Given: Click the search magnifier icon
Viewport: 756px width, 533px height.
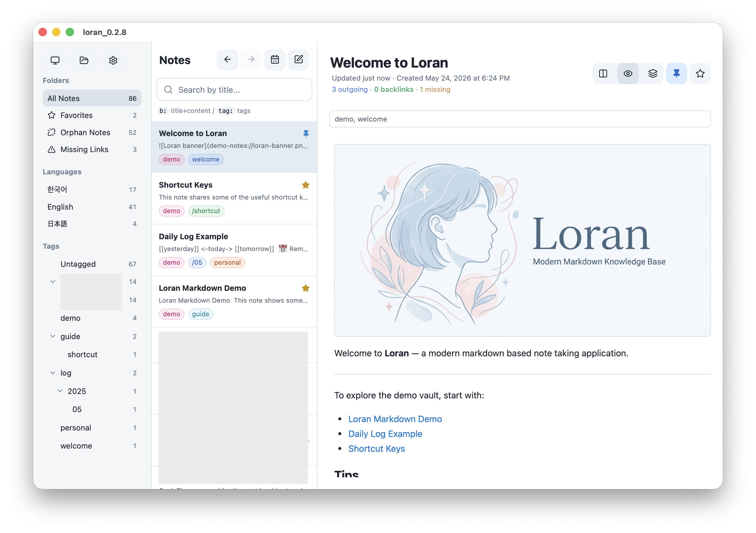Looking at the screenshot, I should [x=168, y=90].
